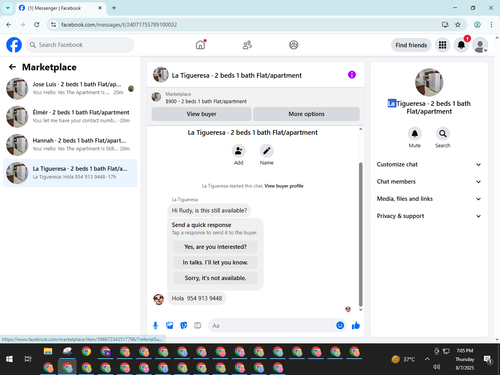Send a thumbs up like
Viewport: 500px width, 375px height.
click(x=356, y=325)
